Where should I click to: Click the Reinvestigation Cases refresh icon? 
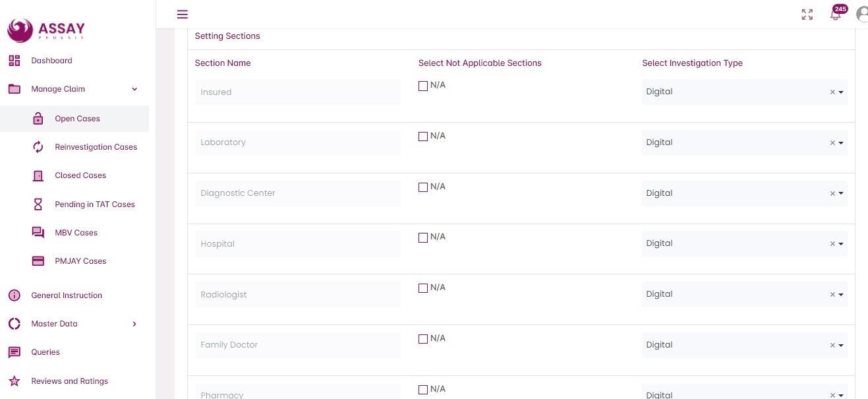[38, 147]
